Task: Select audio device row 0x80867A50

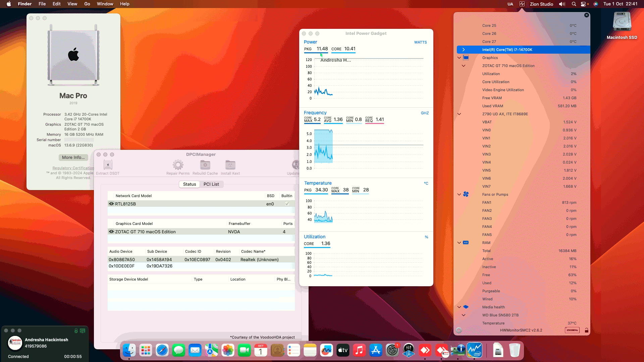Action: click(201, 259)
